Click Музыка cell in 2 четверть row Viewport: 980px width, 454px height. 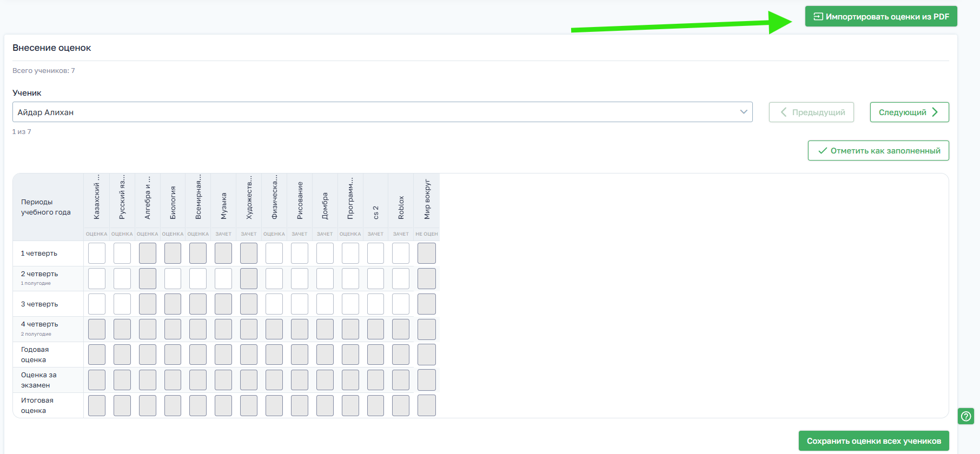[x=223, y=279]
